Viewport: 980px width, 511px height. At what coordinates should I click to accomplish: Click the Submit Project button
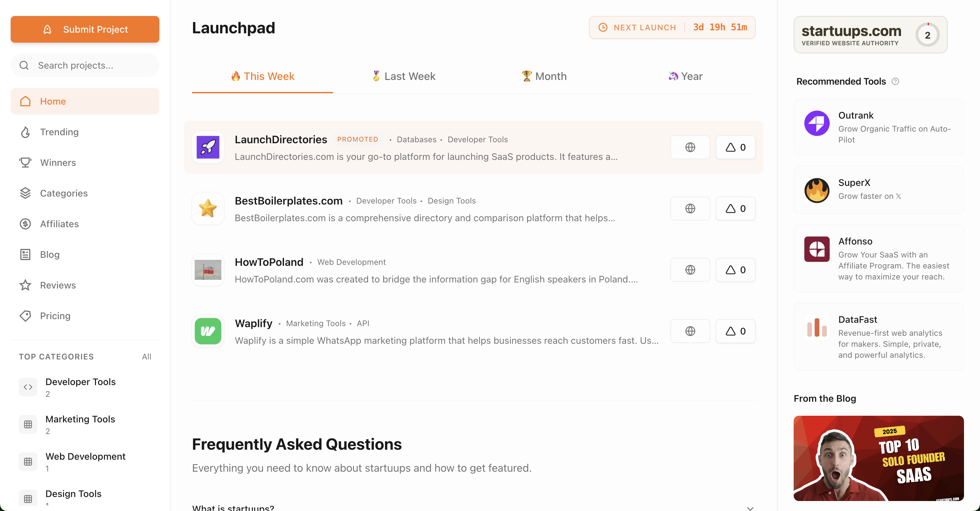[x=85, y=29]
